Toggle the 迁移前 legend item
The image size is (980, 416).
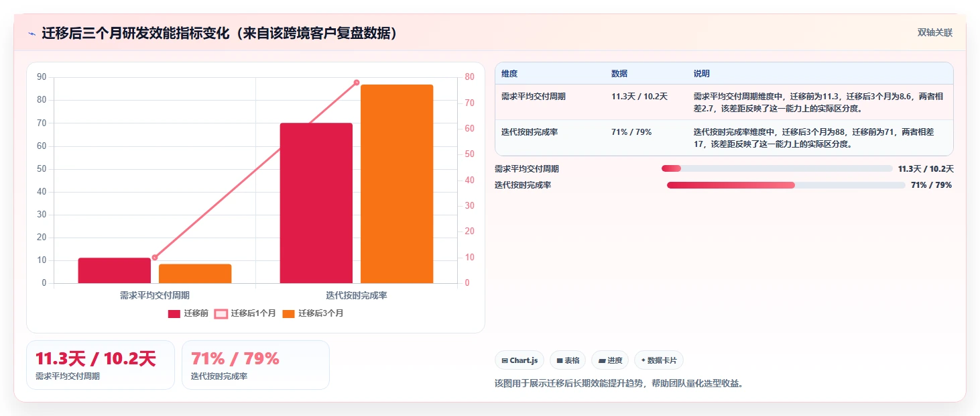(188, 313)
